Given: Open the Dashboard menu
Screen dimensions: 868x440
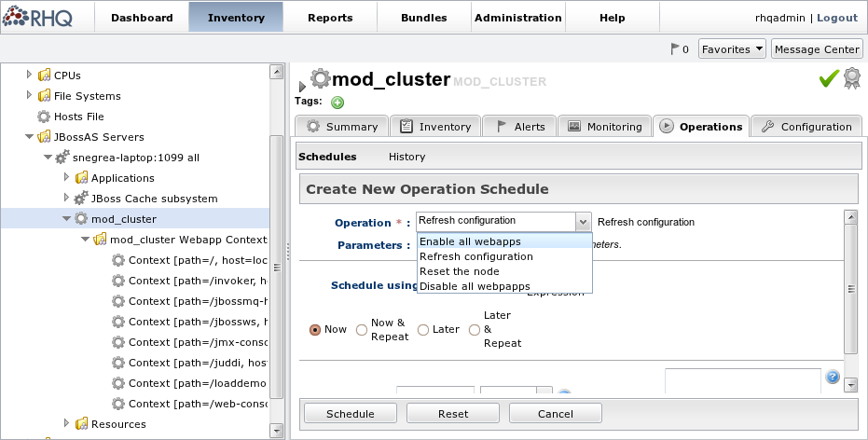Looking at the screenshot, I should point(142,17).
